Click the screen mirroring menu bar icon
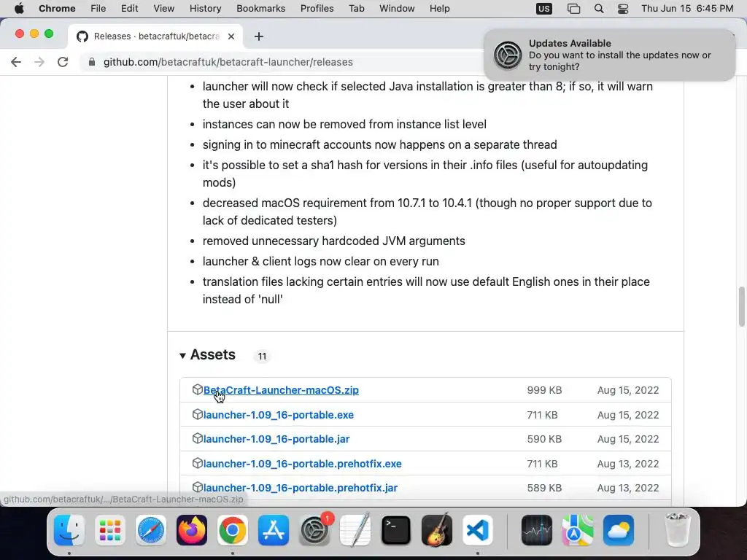This screenshot has height=560, width=747. coord(573,9)
